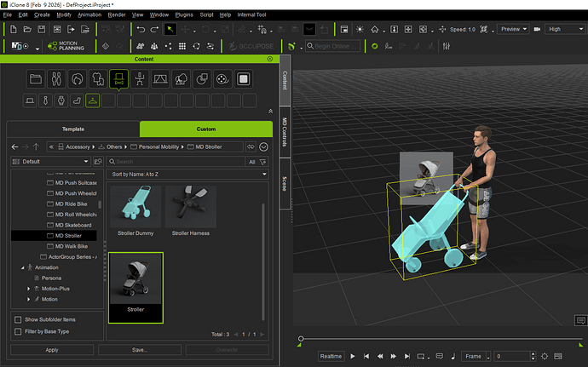Expand the Motion-Plus tree node

(x=28, y=289)
